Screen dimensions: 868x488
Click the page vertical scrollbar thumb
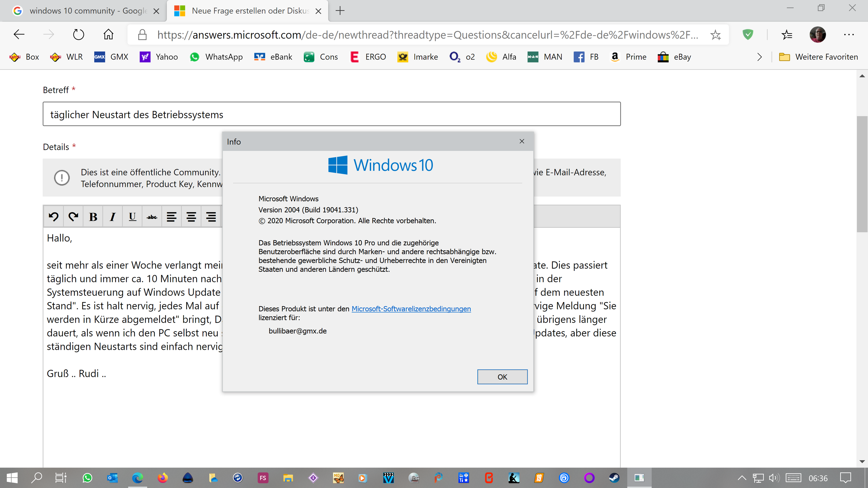862,174
